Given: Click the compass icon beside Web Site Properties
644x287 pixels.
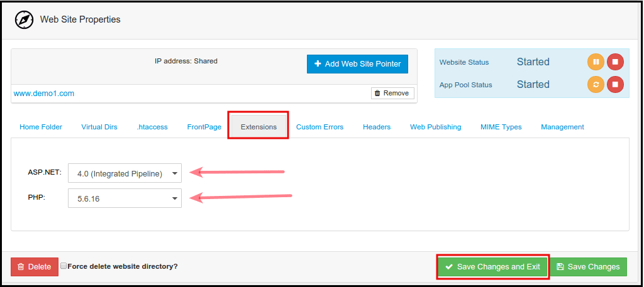Looking at the screenshot, I should [24, 19].
